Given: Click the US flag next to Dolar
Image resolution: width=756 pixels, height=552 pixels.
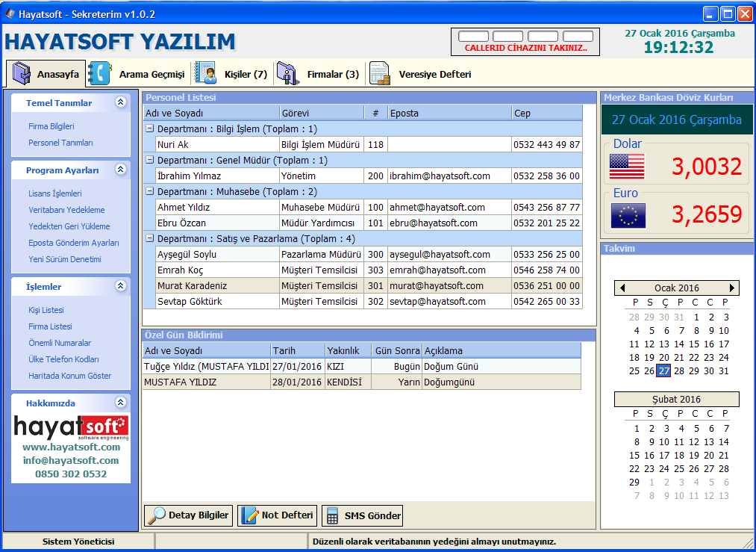Looking at the screenshot, I should (x=627, y=167).
